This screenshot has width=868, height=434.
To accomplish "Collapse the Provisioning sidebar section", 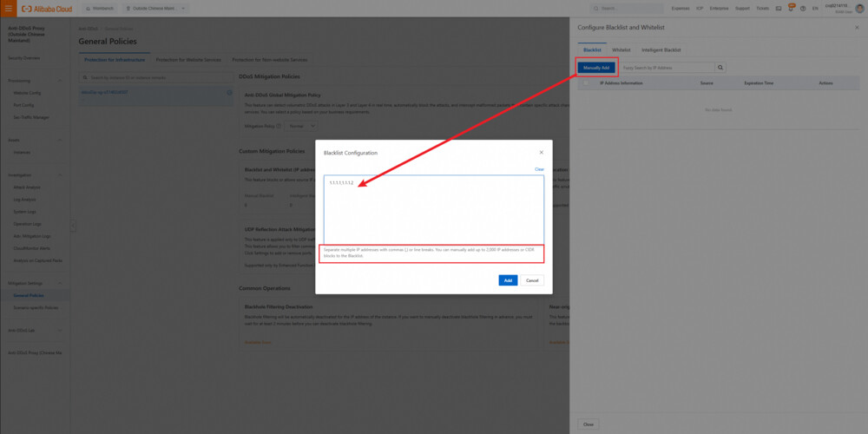I will 60,81.
